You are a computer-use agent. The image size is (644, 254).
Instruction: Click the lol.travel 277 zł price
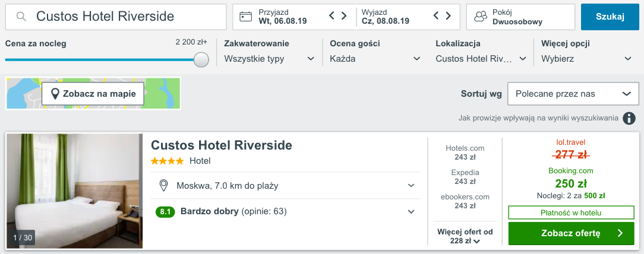pyautogui.click(x=571, y=154)
